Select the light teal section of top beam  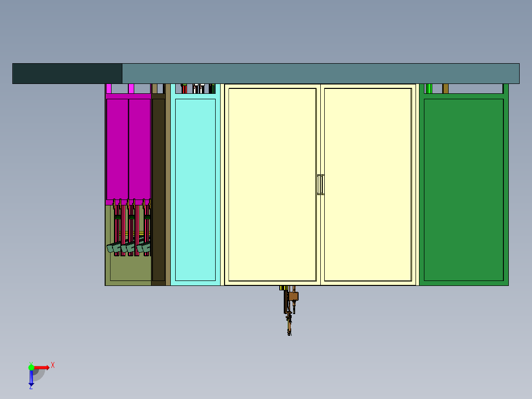tap(321, 74)
